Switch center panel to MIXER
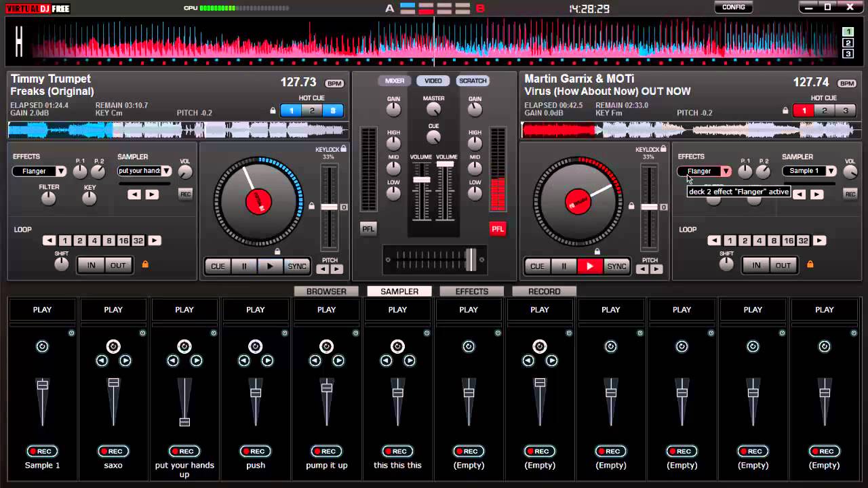This screenshot has width=868, height=488. 395,81
